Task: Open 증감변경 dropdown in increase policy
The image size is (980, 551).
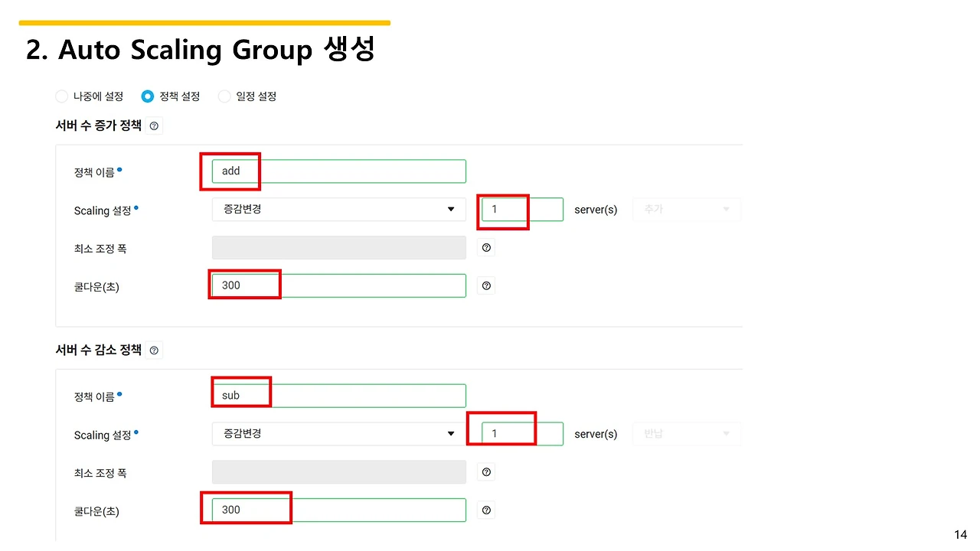Action: (x=338, y=209)
